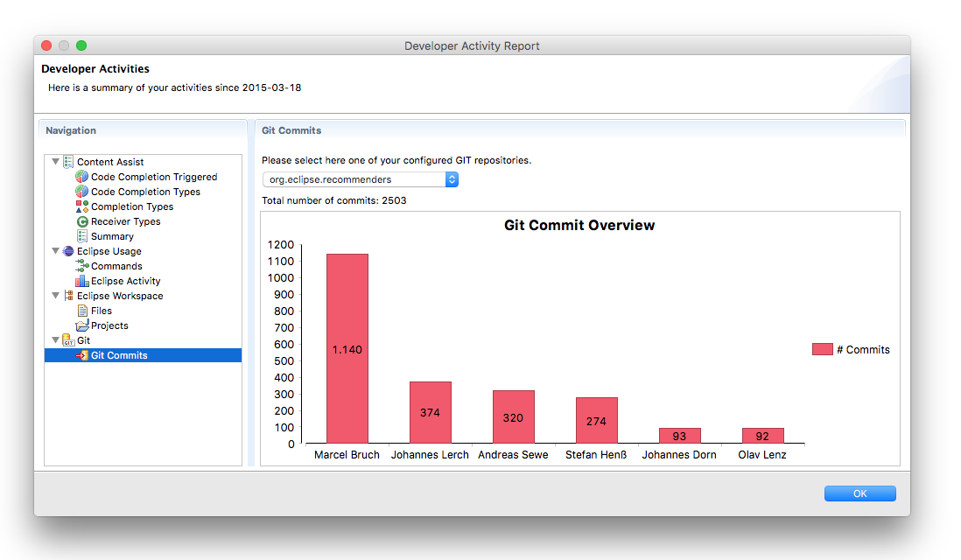961x560 pixels.
Task: Click the Code Completion Triggered pie icon
Action: point(82,177)
